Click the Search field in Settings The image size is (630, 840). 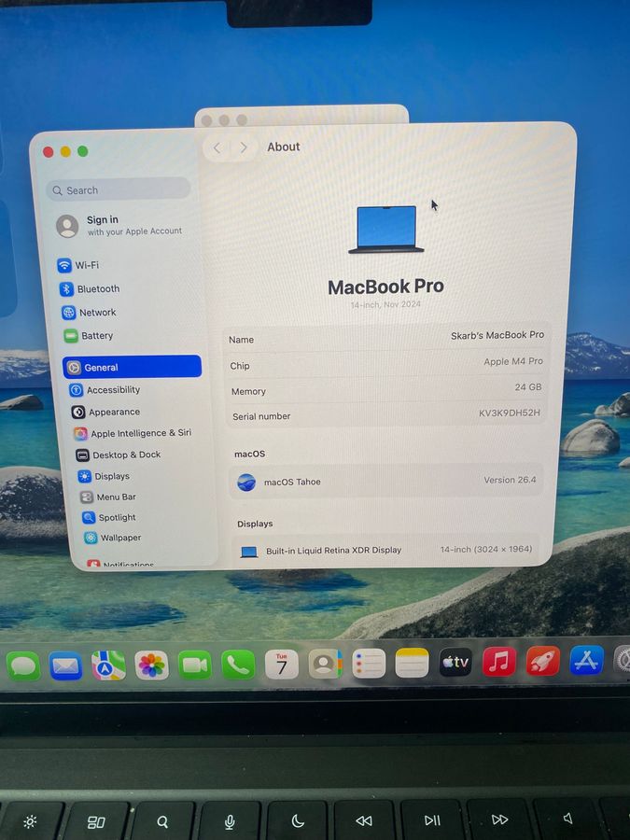(x=119, y=190)
